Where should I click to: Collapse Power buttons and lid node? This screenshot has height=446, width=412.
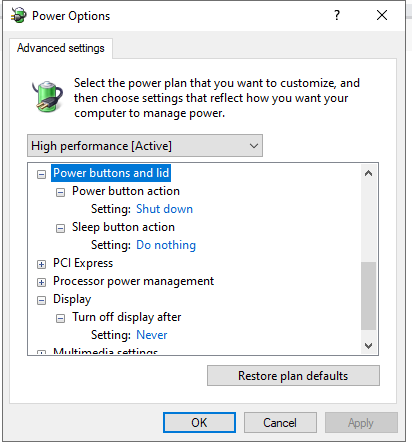41,174
